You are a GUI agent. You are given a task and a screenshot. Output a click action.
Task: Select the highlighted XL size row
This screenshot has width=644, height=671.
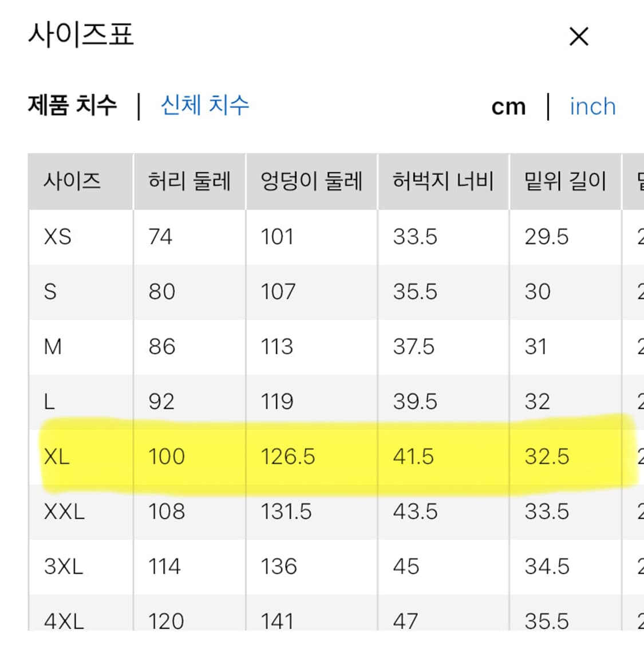(x=57, y=457)
